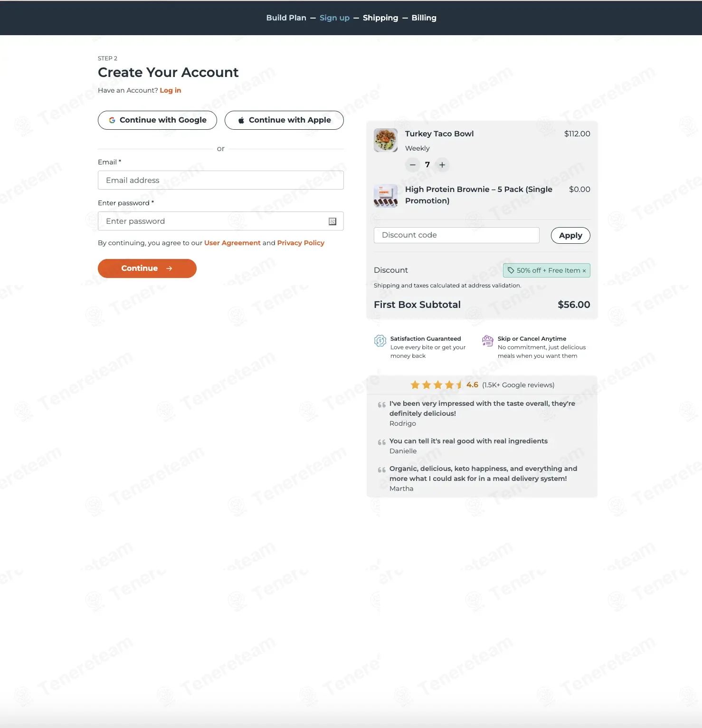Screen dimensions: 702x728
Task: Decrease Turkey Taco Bowl quantity with minus
Action: point(413,165)
